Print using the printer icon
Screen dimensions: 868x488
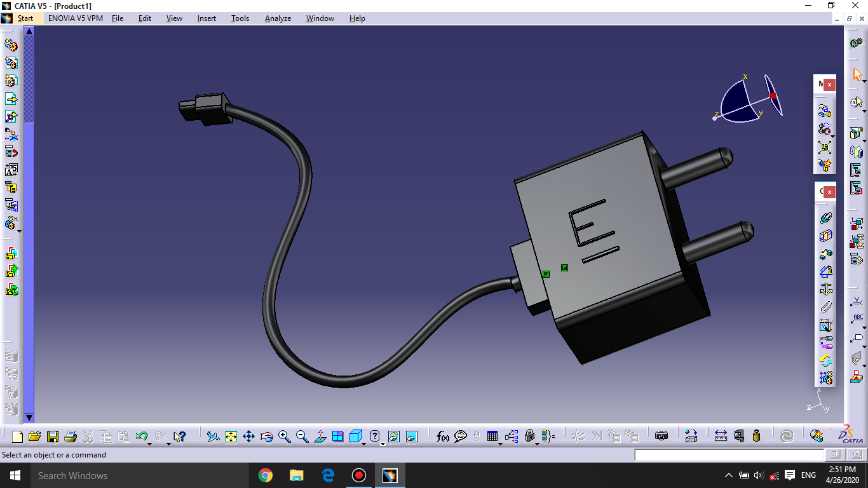click(x=71, y=437)
